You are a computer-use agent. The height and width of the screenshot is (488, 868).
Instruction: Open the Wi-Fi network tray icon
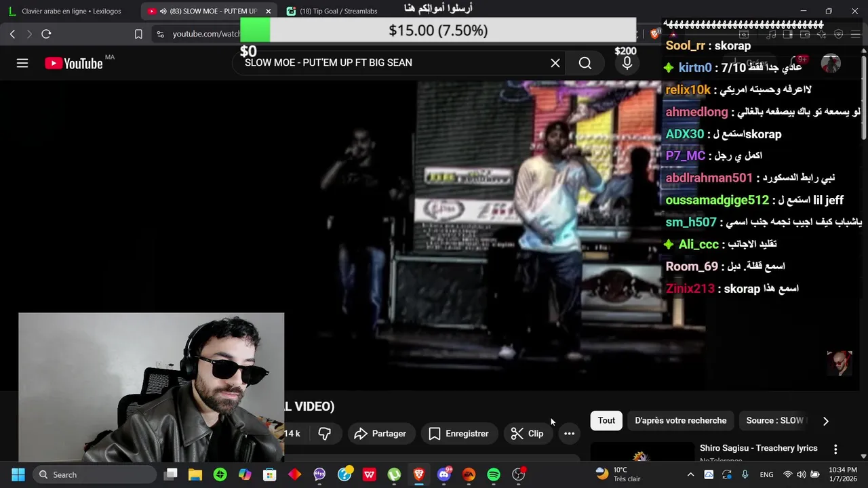point(787,474)
